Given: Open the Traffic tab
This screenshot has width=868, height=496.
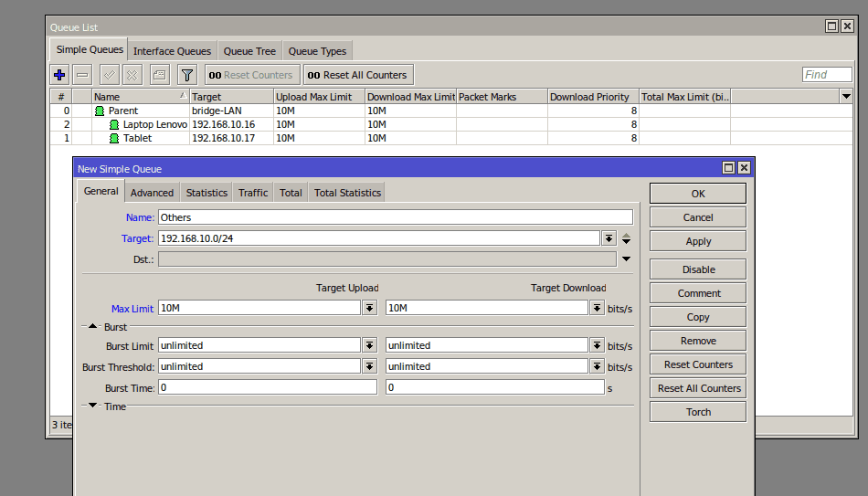Looking at the screenshot, I should [253, 193].
